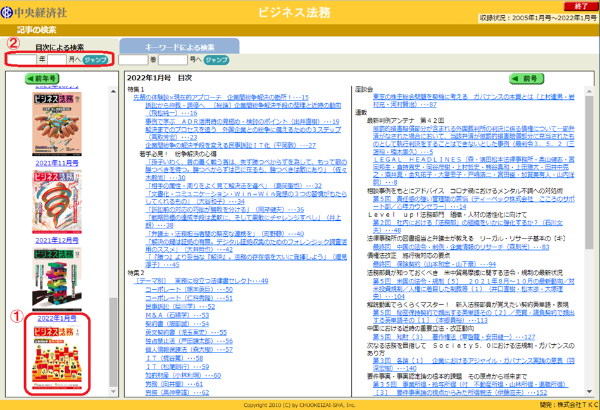Image resolution: width=600 pixels, height=410 pixels.
Task: Focus the year (年) input field
Action: [x=22, y=60]
